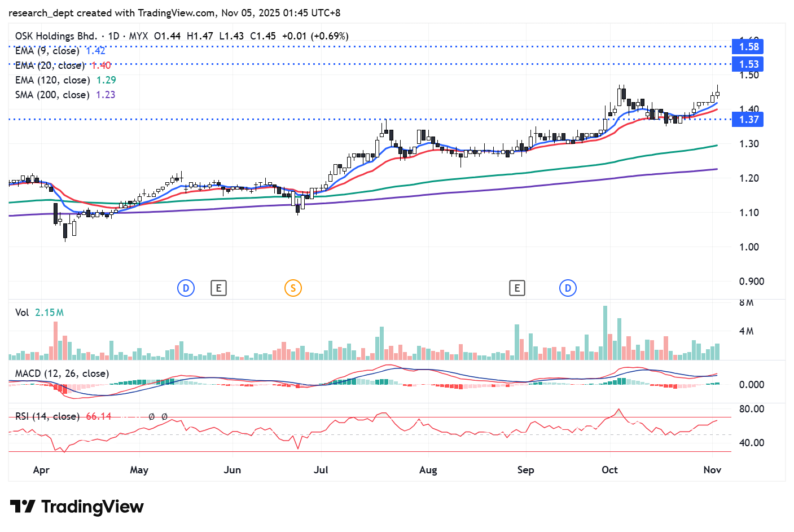Click the orange split S marker
Screen dimensions: 794x532
[x=293, y=288]
